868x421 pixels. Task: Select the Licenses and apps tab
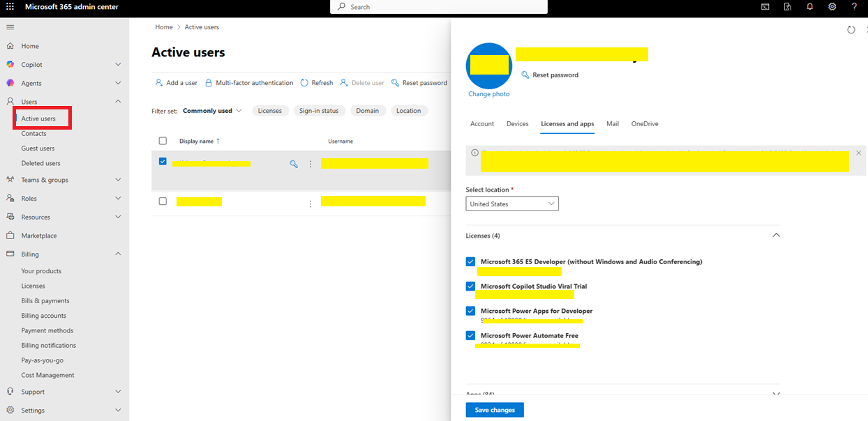coord(567,124)
